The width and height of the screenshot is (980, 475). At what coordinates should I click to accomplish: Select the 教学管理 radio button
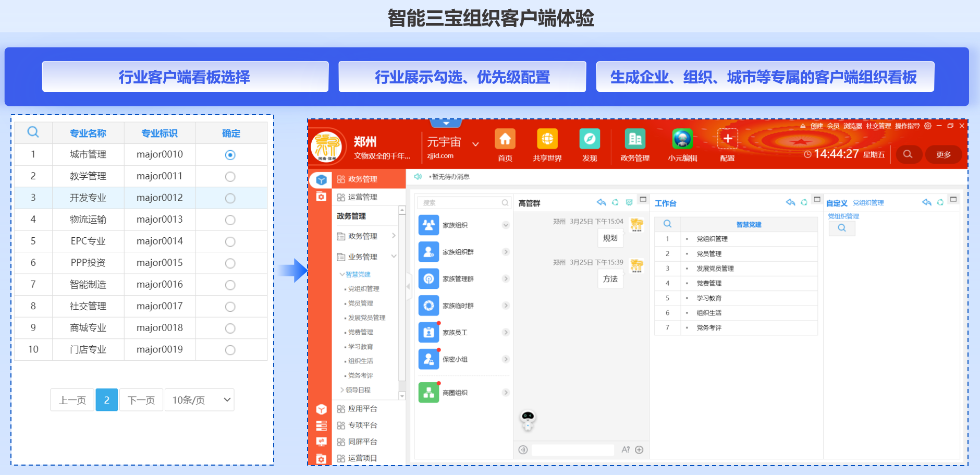230,177
